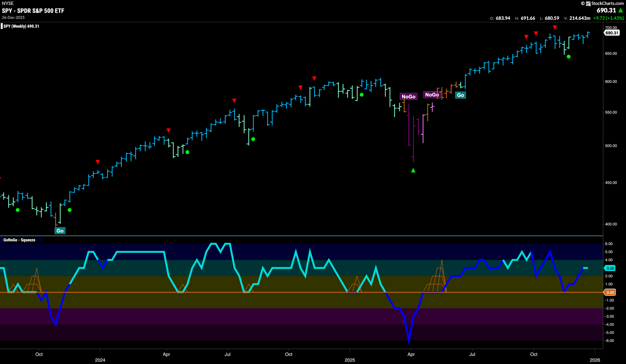Click the red triangle above November 2024 high
This screenshot has height=364, width=626.
(x=314, y=78)
